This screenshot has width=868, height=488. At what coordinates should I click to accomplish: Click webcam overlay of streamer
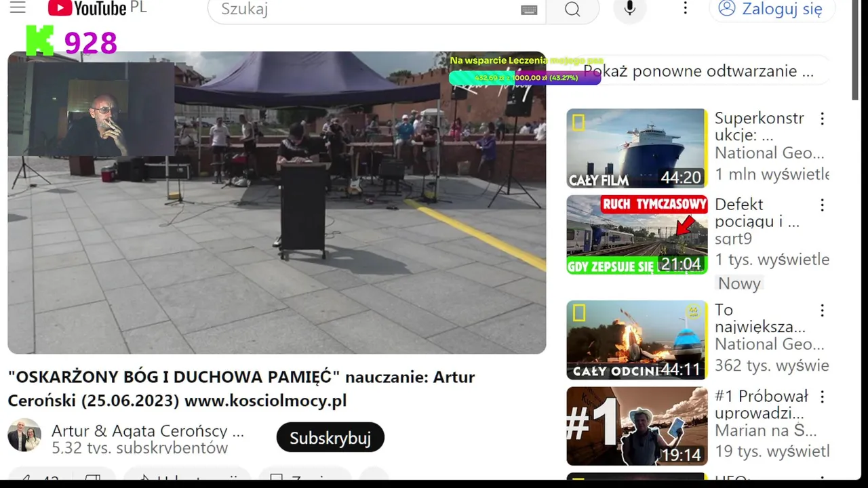tap(92, 109)
